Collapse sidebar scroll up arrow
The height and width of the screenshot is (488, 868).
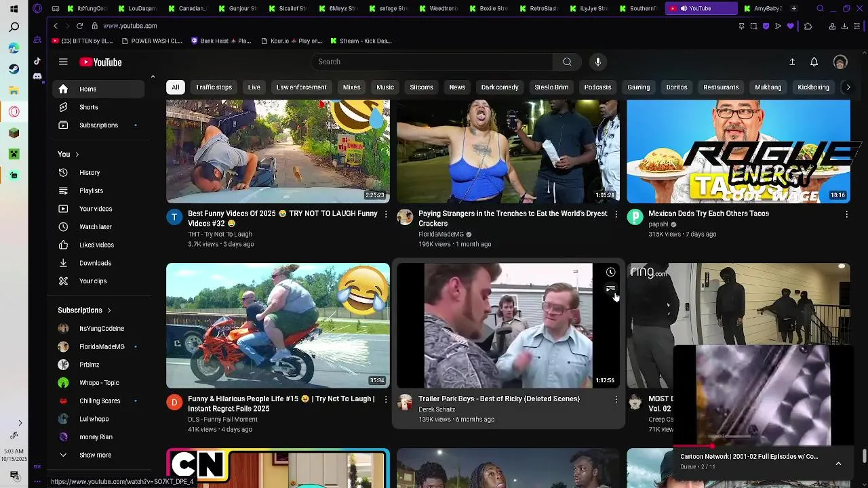[x=153, y=77]
